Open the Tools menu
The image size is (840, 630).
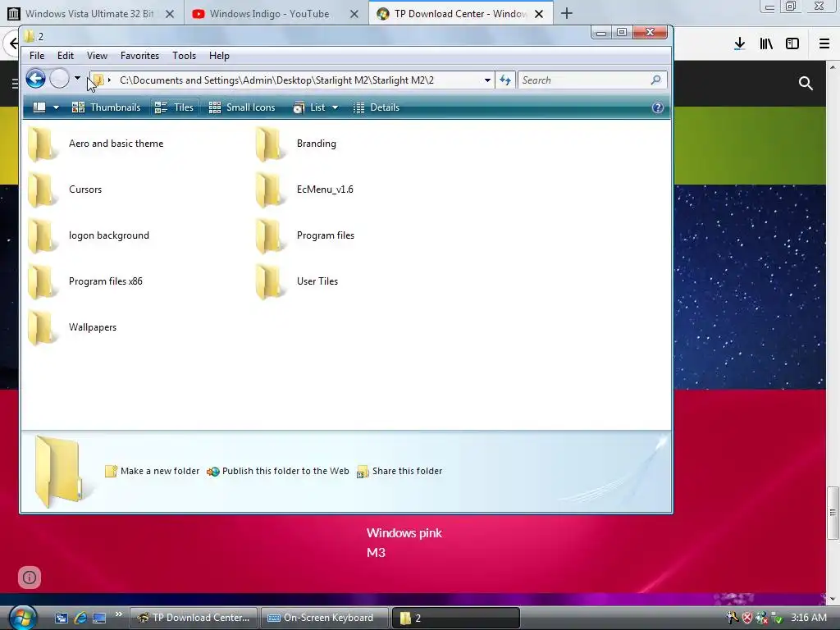pyautogui.click(x=184, y=56)
